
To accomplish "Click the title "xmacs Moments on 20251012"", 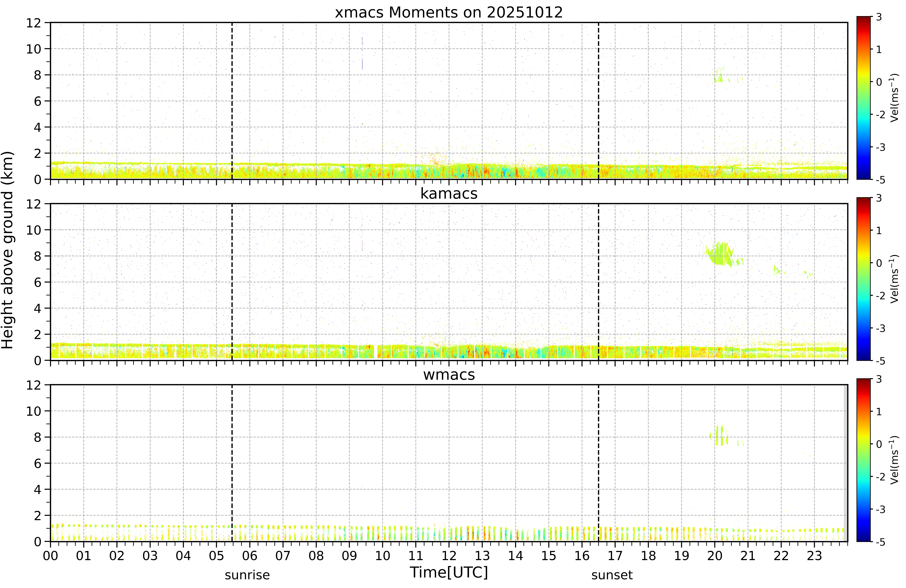I will [x=449, y=13].
